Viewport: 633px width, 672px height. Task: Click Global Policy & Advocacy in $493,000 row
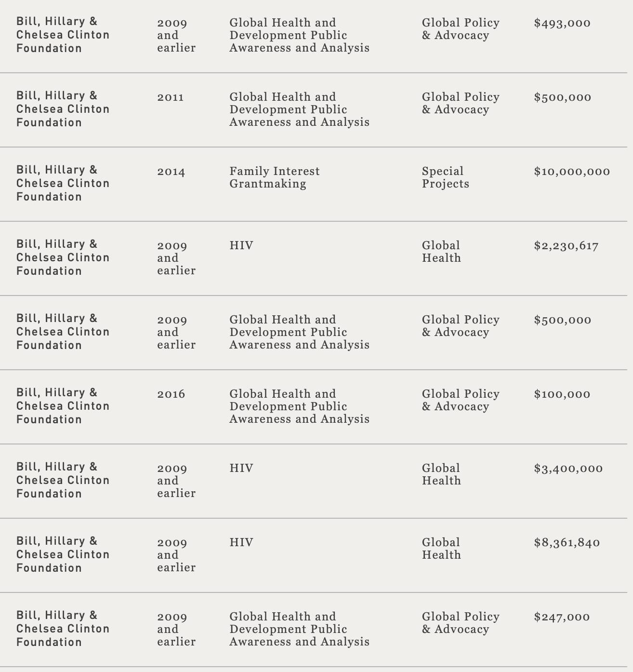tap(460, 29)
